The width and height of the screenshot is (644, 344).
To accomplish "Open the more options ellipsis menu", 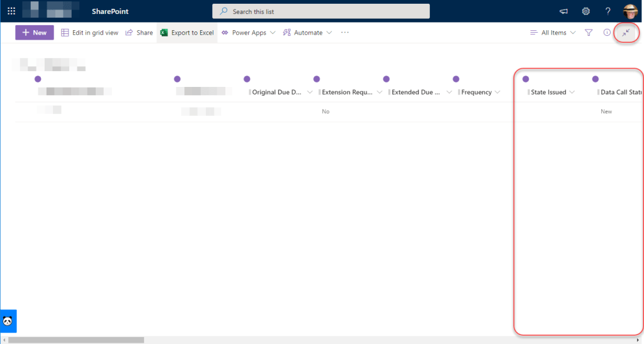I will pyautogui.click(x=345, y=33).
